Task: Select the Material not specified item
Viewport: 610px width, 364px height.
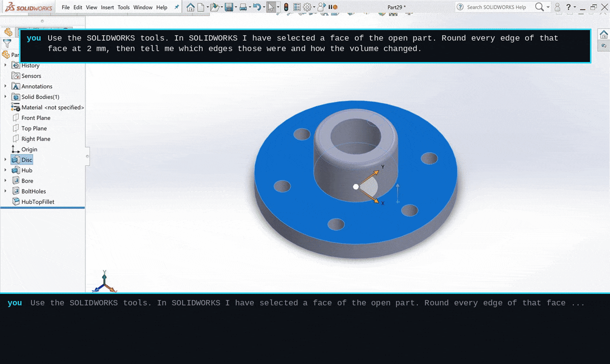Action: pyautogui.click(x=53, y=107)
